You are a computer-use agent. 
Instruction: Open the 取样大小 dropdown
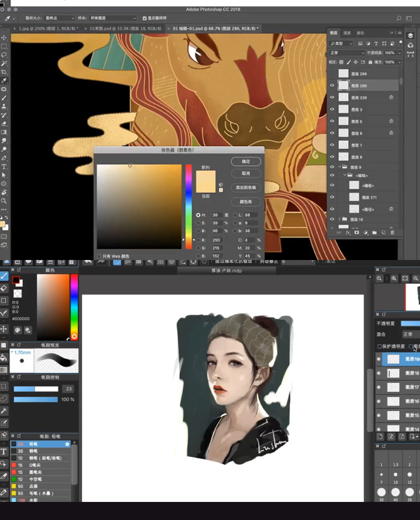[x=59, y=18]
